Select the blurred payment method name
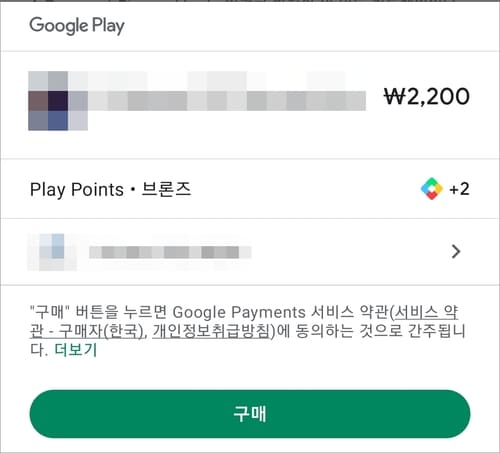 click(x=170, y=252)
